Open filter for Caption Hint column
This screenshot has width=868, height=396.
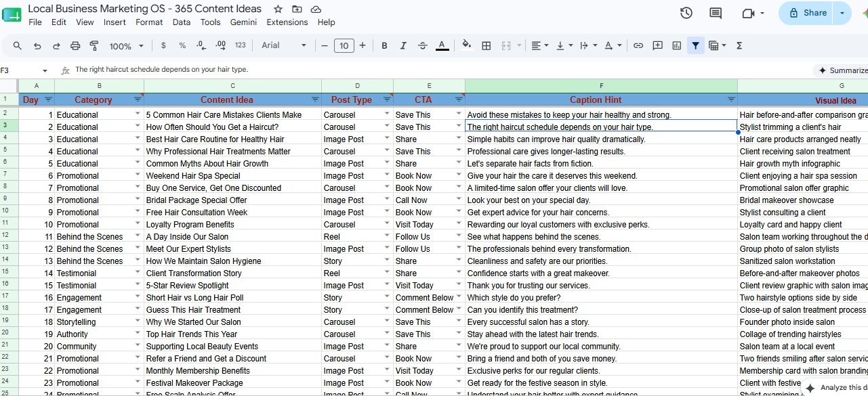point(731,100)
